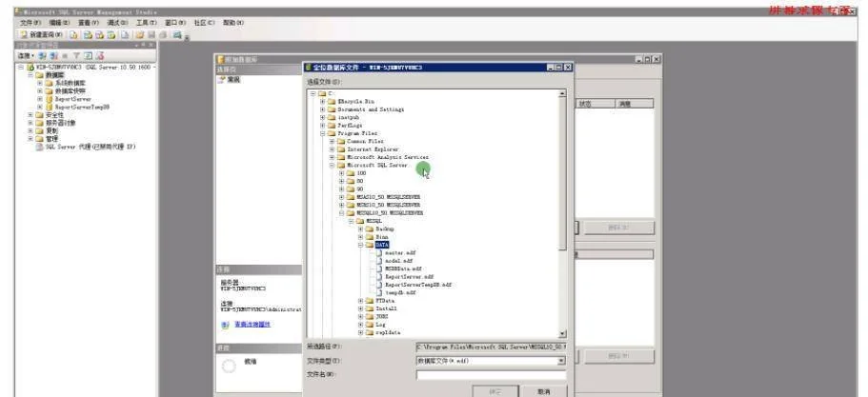
Task: Collapse the DATA folder node
Action: click(361, 245)
